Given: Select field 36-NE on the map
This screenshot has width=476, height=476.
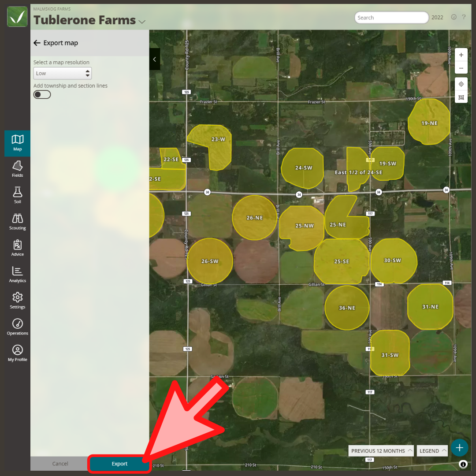Looking at the screenshot, I should pos(347,308).
